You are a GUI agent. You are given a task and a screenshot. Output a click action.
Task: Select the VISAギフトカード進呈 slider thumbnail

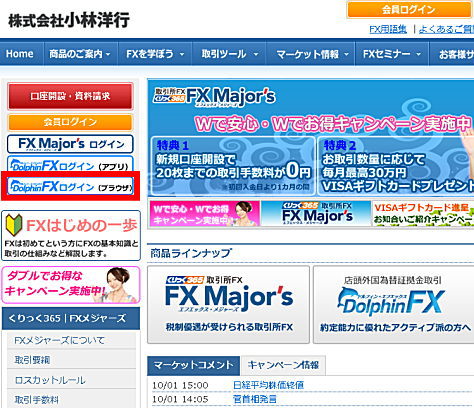tap(423, 213)
